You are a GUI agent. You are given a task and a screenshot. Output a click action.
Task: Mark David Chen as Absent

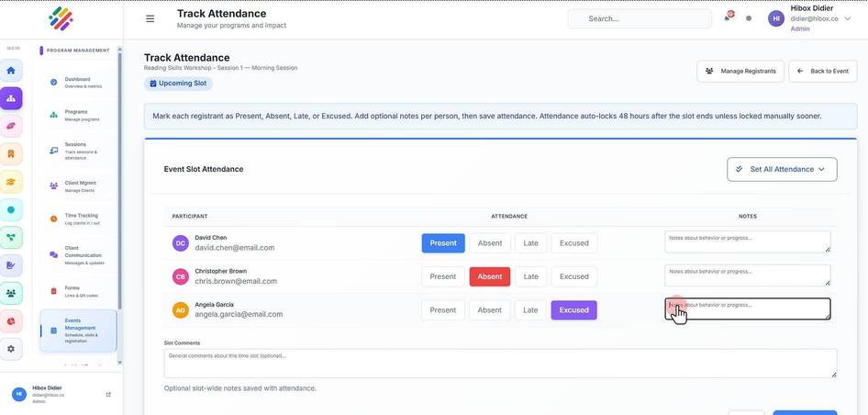[x=490, y=243]
